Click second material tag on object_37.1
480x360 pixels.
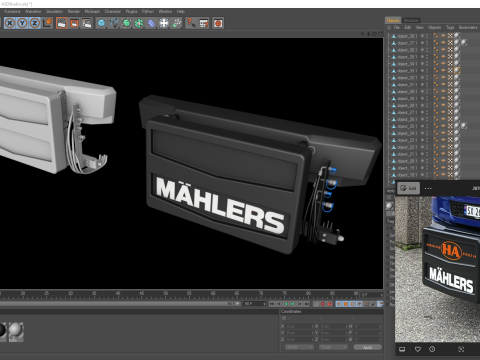coord(464,42)
